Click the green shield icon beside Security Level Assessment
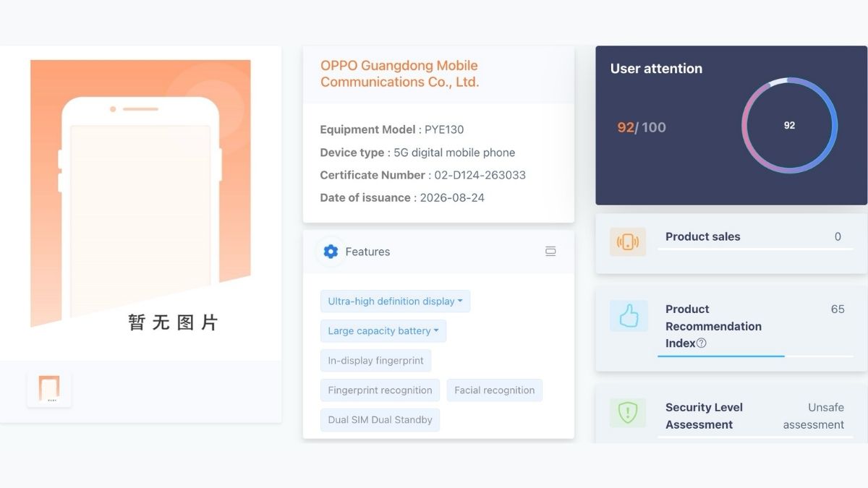The height and width of the screenshot is (488, 868). click(628, 413)
